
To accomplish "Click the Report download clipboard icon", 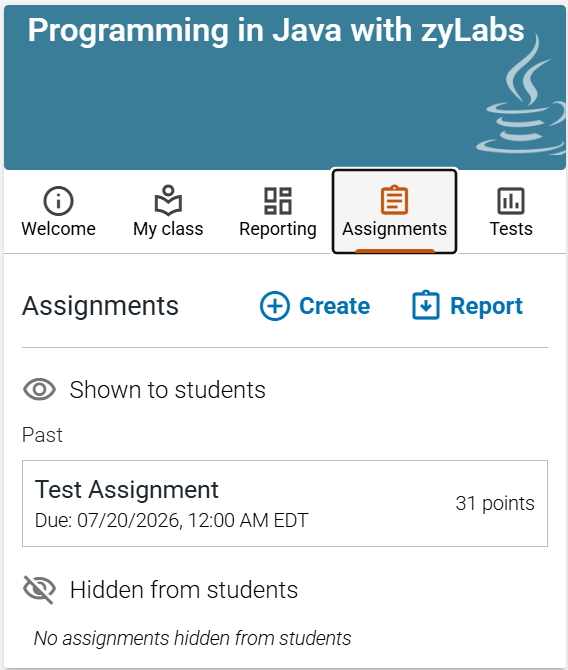I will pyautogui.click(x=426, y=305).
